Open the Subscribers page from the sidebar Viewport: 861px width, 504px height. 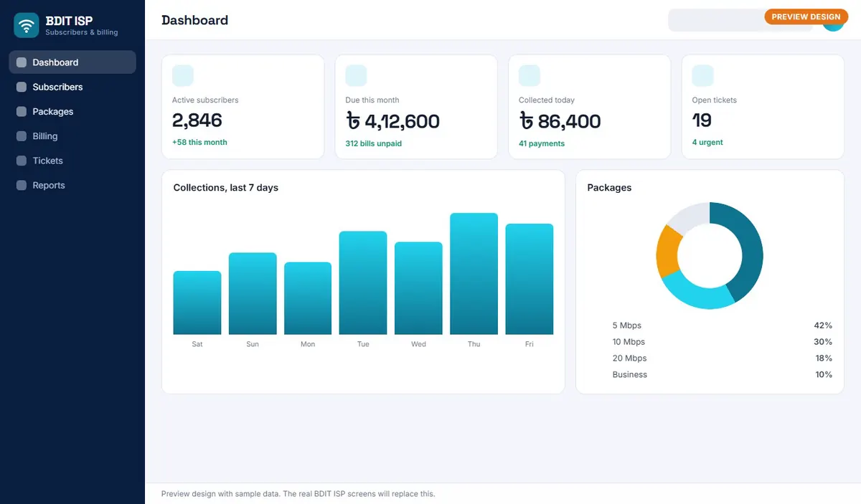click(x=72, y=87)
